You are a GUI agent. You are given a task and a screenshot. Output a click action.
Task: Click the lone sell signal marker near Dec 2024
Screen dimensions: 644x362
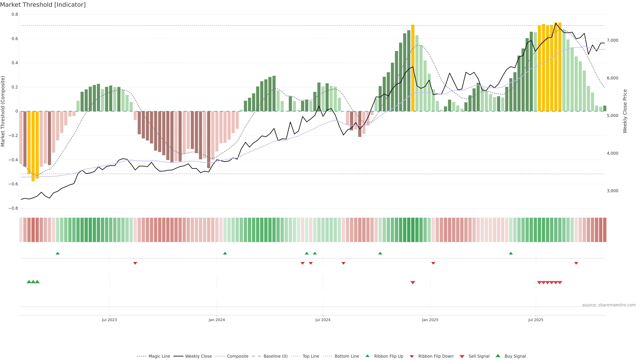[x=413, y=283]
